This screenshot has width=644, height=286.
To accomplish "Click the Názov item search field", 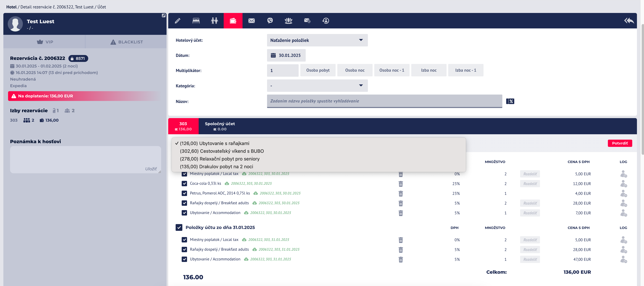I will [x=384, y=101].
